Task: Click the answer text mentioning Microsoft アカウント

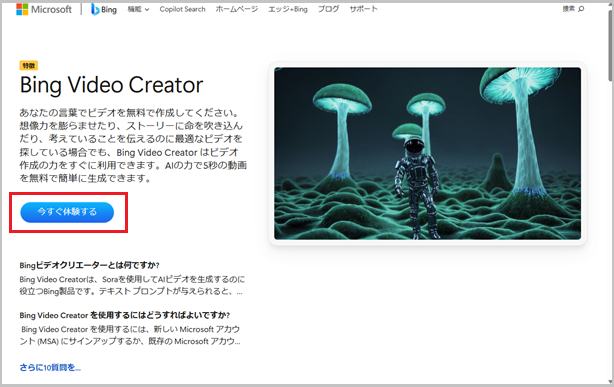Action: tap(130, 335)
